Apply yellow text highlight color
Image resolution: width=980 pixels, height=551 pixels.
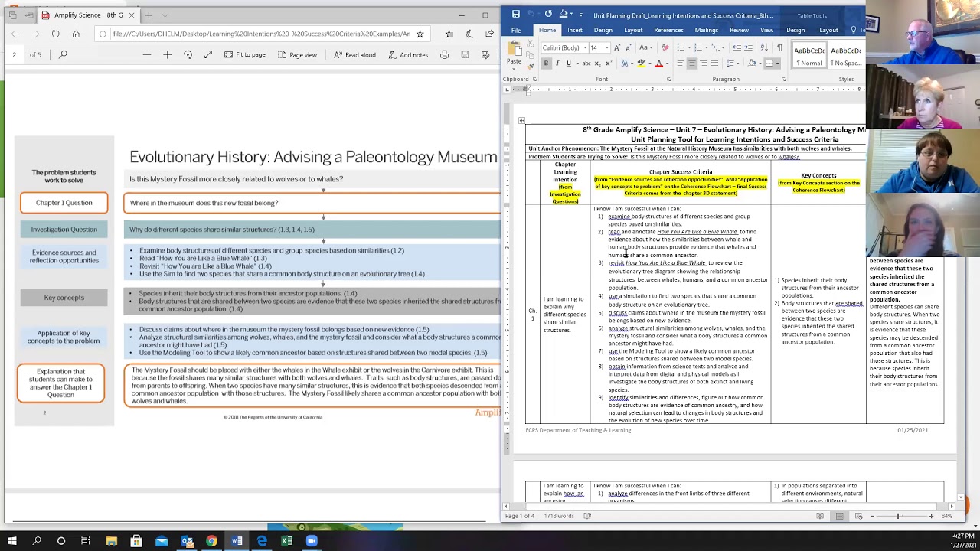[642, 64]
